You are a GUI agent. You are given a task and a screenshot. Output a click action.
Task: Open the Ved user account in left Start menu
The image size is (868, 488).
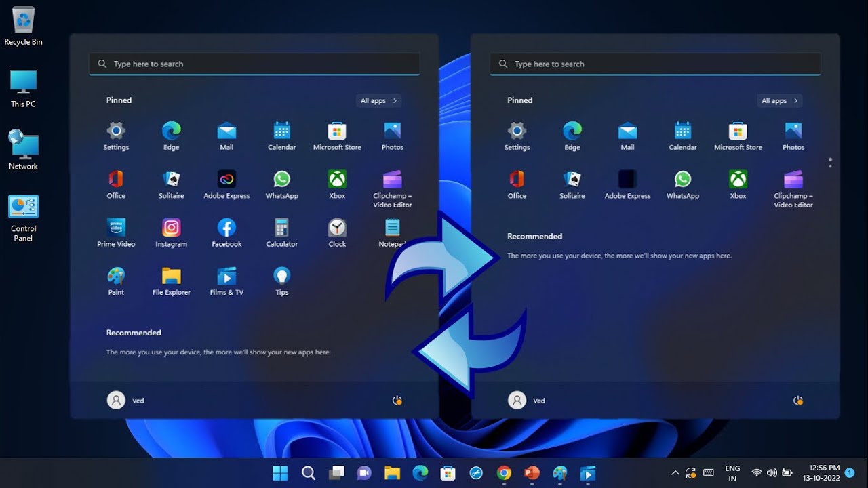126,401
